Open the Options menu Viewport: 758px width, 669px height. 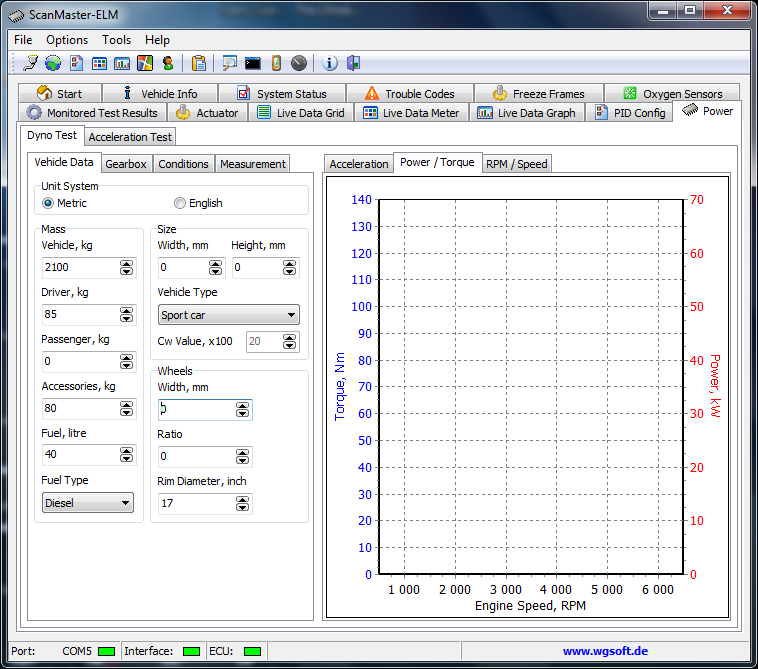pos(67,40)
